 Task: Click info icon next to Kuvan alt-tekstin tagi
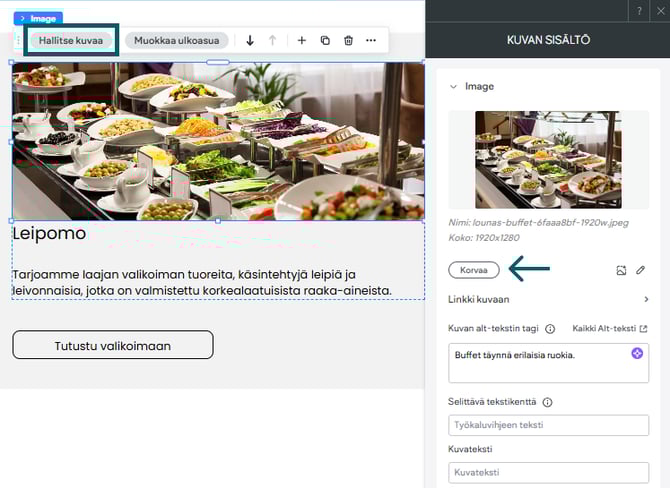pyautogui.click(x=550, y=328)
